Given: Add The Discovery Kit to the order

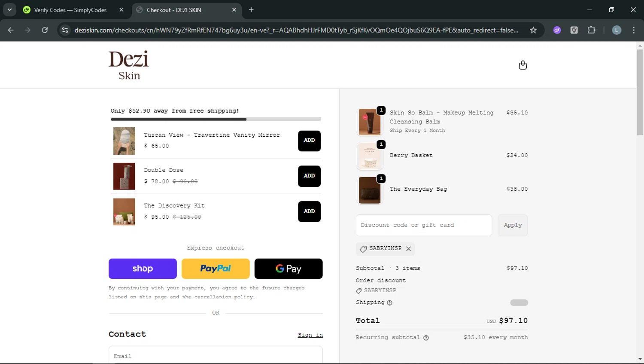Looking at the screenshot, I should 309,211.
